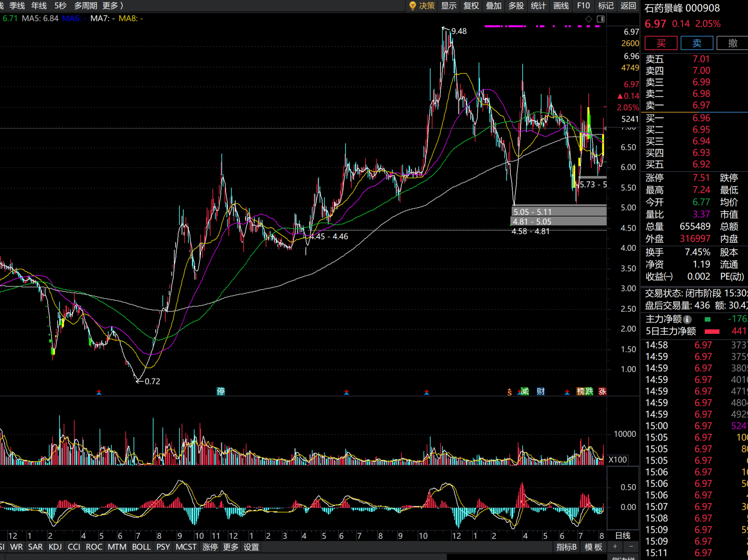This screenshot has width=748, height=560.
Task: Click the green 减 event marker
Action: point(525,391)
